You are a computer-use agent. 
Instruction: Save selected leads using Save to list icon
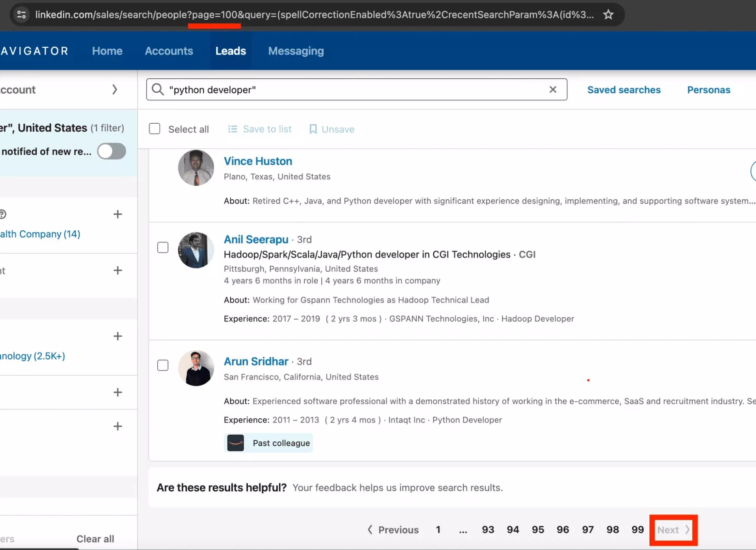pos(233,129)
